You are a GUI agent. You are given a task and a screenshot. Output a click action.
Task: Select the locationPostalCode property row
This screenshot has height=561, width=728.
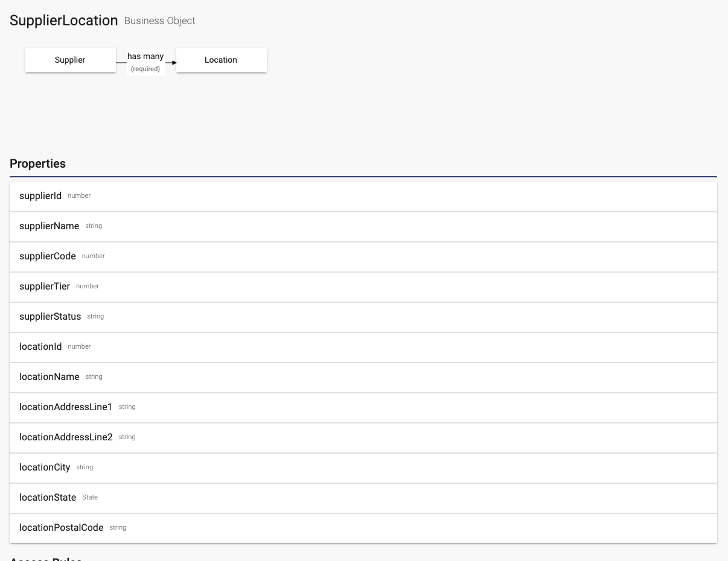click(363, 528)
